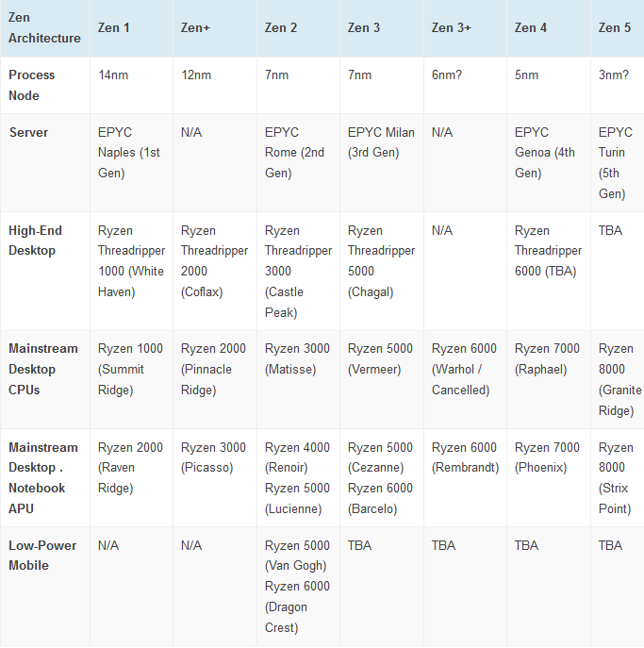Select the Ryzen 5000 (Vermeer) cell
Screen dimensions: 644x648
pos(380,358)
